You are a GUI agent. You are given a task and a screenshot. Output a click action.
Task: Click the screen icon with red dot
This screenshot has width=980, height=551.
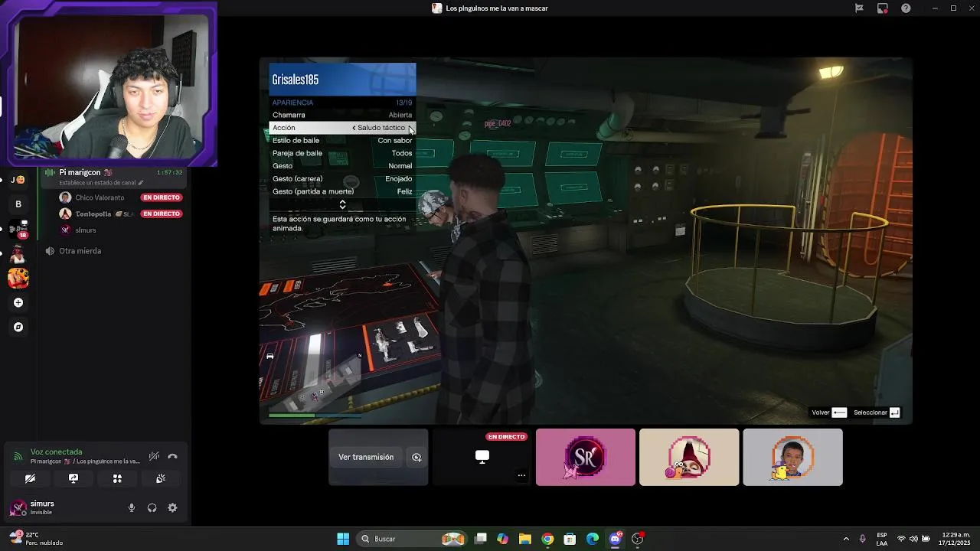[883, 8]
